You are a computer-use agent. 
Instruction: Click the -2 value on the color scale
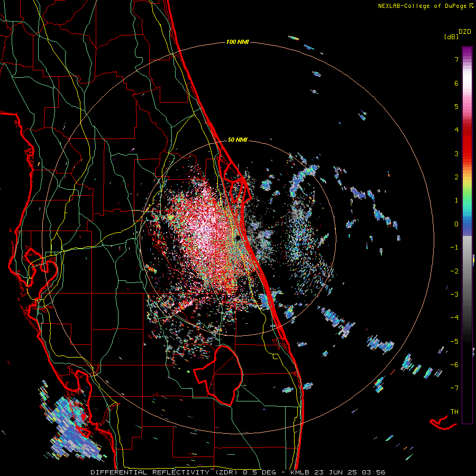tap(454, 271)
